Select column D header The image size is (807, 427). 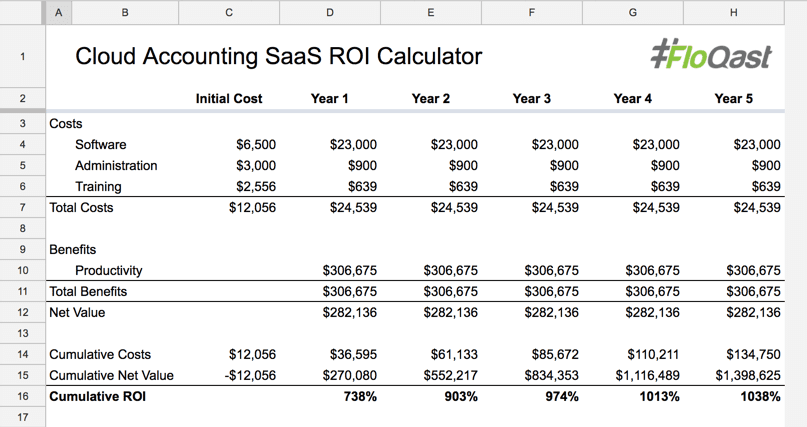pos(330,13)
